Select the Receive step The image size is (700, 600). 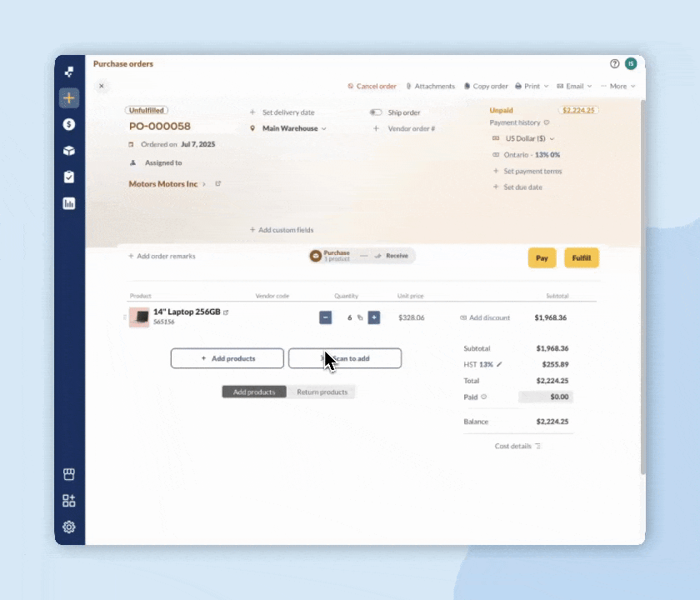click(392, 256)
